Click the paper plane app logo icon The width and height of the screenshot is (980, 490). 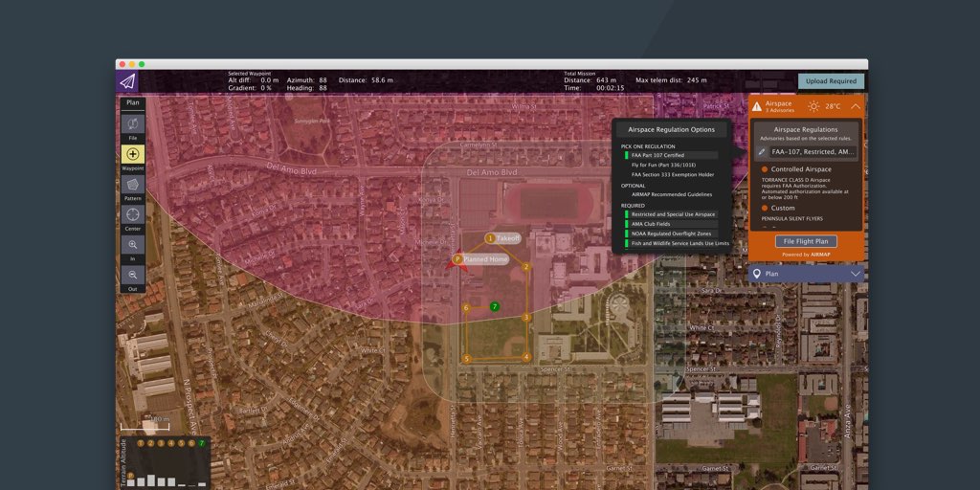(127, 81)
